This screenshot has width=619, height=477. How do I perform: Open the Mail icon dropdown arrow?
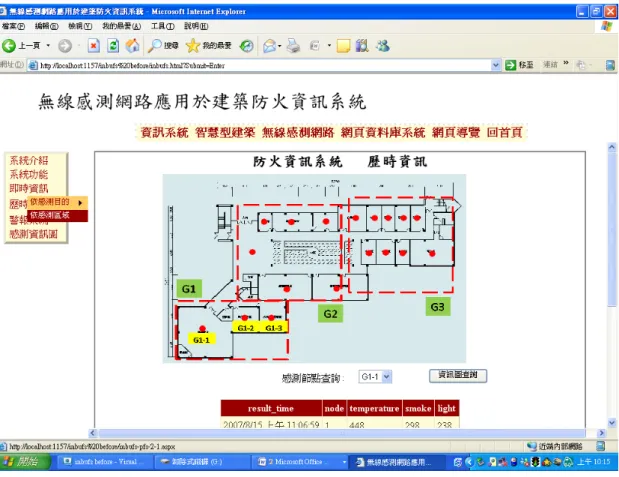[x=279, y=46]
